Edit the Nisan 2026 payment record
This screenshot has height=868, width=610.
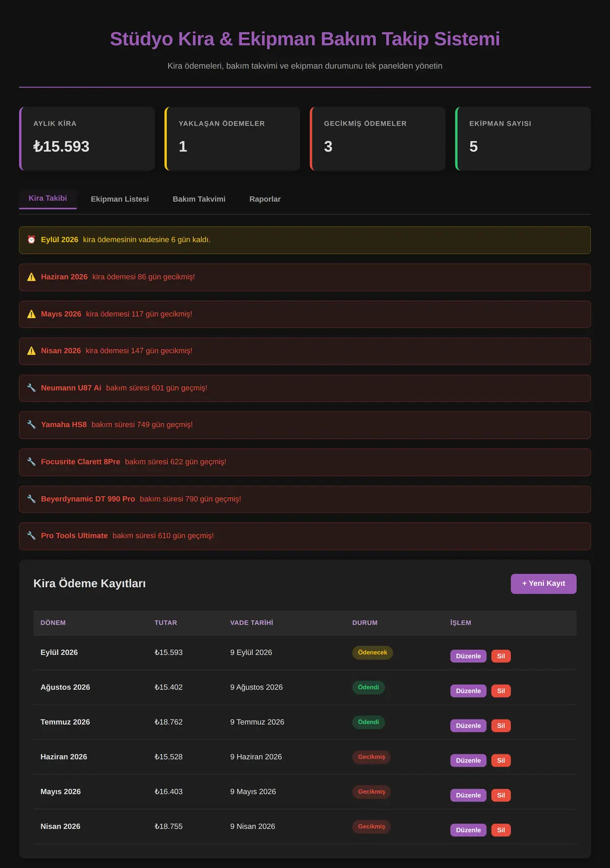click(x=468, y=830)
